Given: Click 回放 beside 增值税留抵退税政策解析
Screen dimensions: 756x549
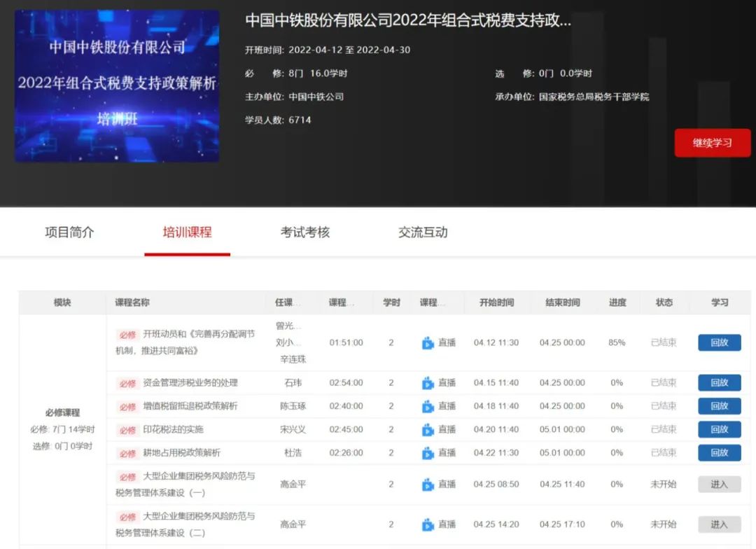Looking at the screenshot, I should (719, 406).
